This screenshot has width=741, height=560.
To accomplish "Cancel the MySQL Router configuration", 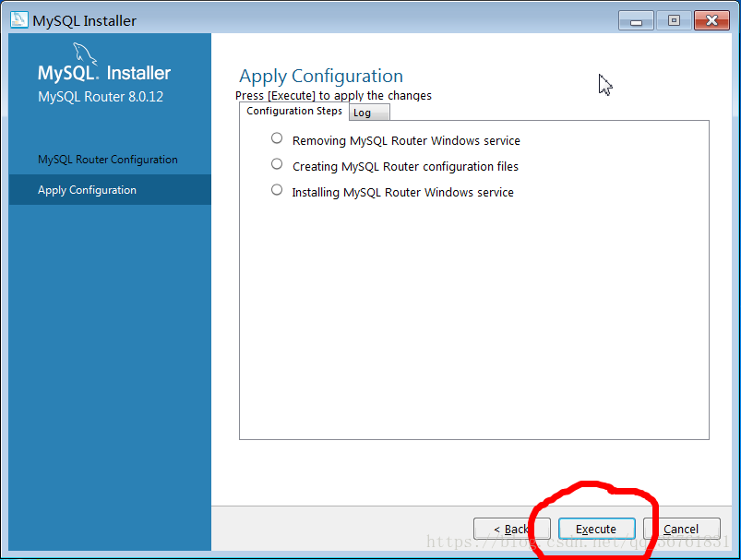I will [681, 529].
